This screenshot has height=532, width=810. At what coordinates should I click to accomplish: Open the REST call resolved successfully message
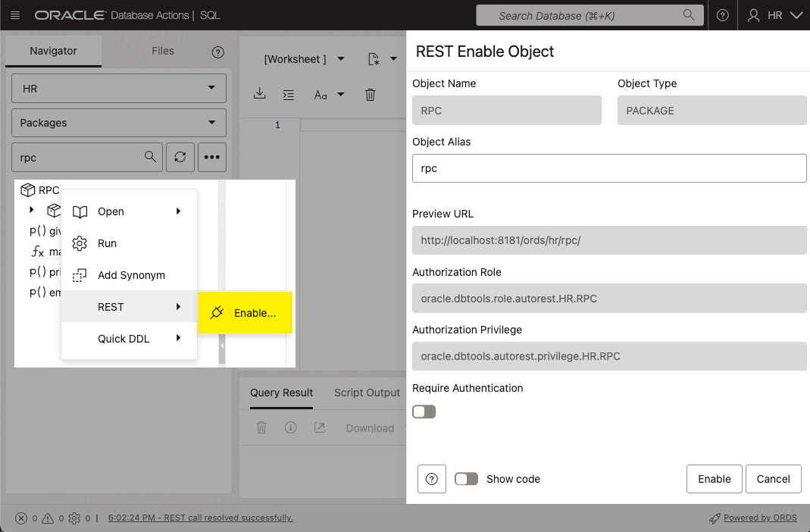click(x=201, y=518)
